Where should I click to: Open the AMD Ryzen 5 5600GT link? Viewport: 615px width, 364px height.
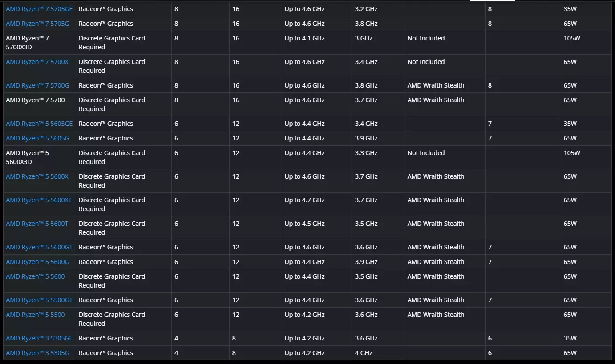39,247
